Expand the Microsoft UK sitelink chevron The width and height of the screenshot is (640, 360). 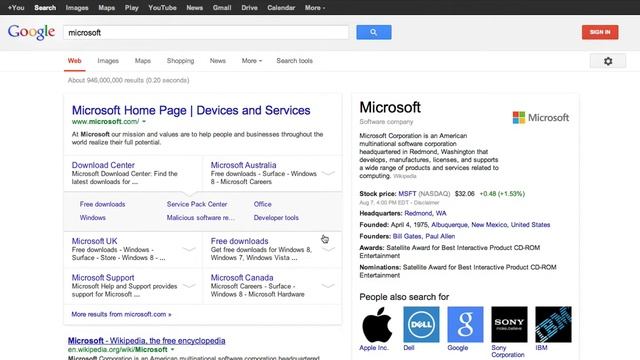[189, 249]
